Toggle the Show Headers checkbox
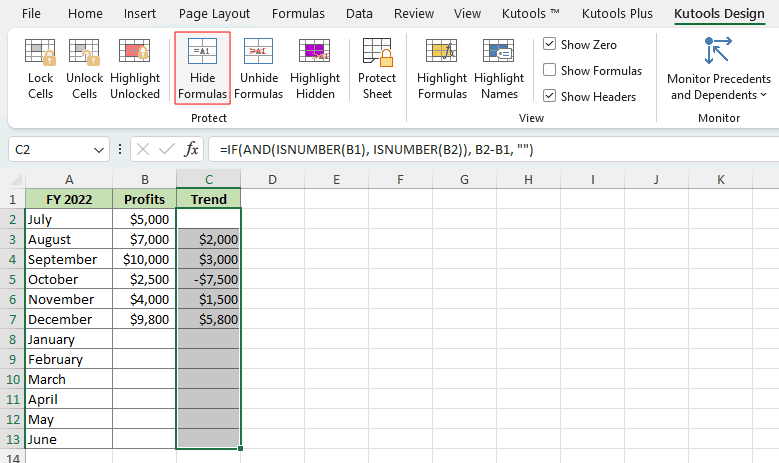 550,97
